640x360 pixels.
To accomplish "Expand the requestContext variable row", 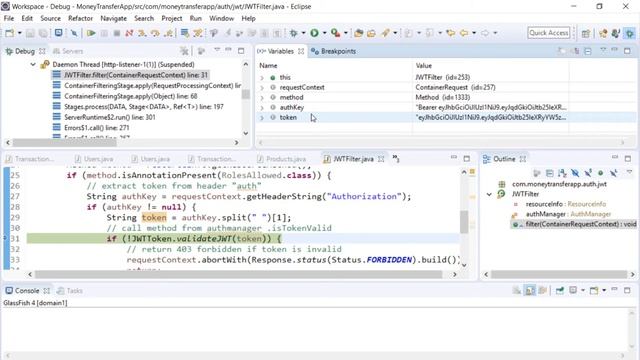I will click(262, 87).
